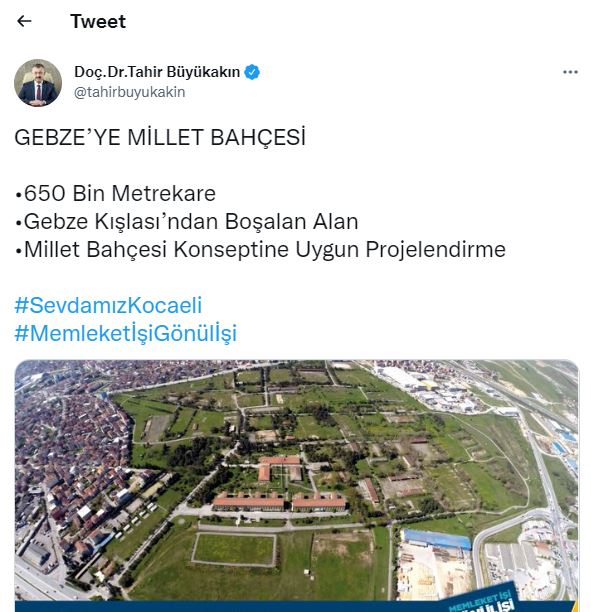The image size is (591, 612).
Task: Click the blue-roofed warehouse in the photo
Action: [x=436, y=539]
